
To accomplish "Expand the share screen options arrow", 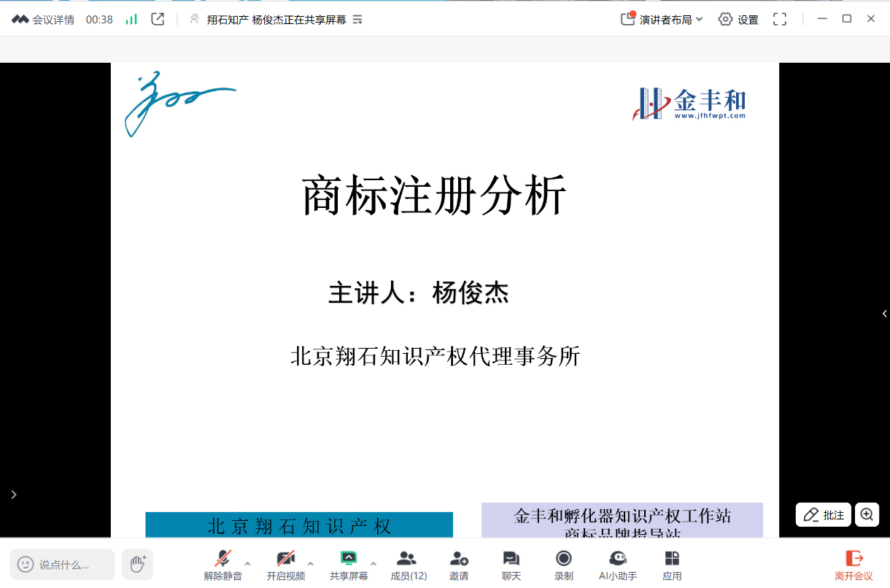I will coord(374,564).
